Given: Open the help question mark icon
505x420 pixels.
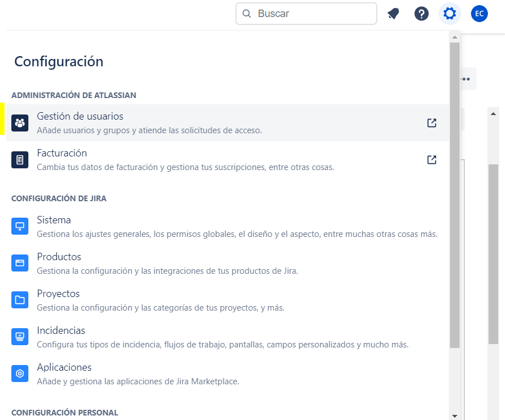Looking at the screenshot, I should click(421, 14).
